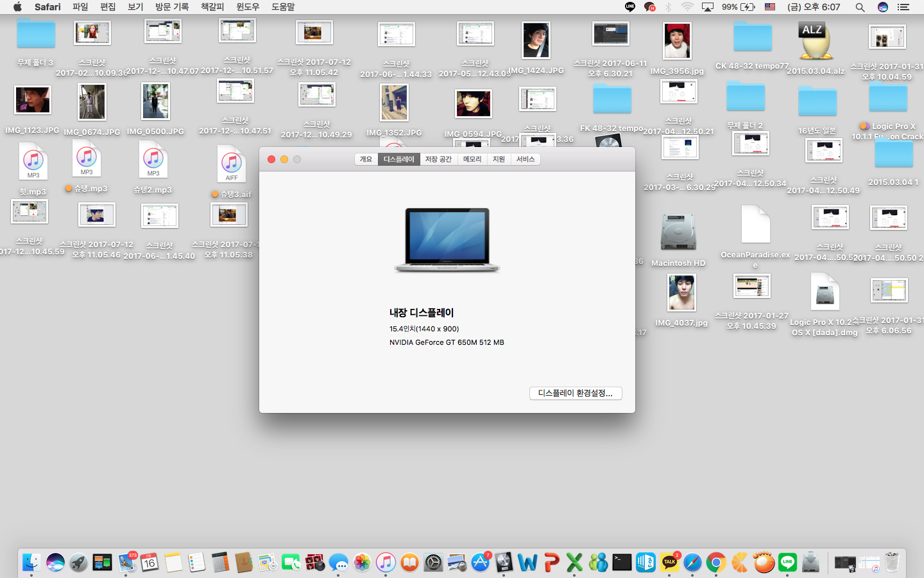Image resolution: width=924 pixels, height=578 pixels.
Task: Select the Macintosh HD drive icon
Action: click(678, 232)
